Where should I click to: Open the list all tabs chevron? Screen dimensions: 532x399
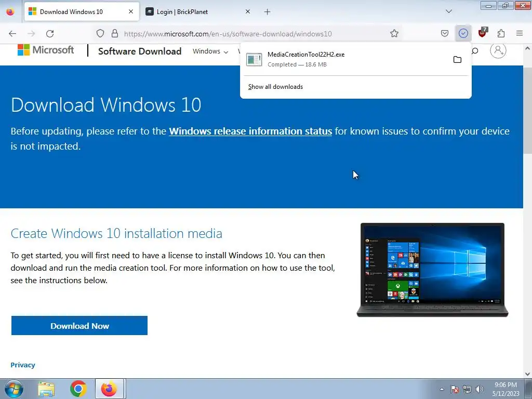[x=449, y=11]
